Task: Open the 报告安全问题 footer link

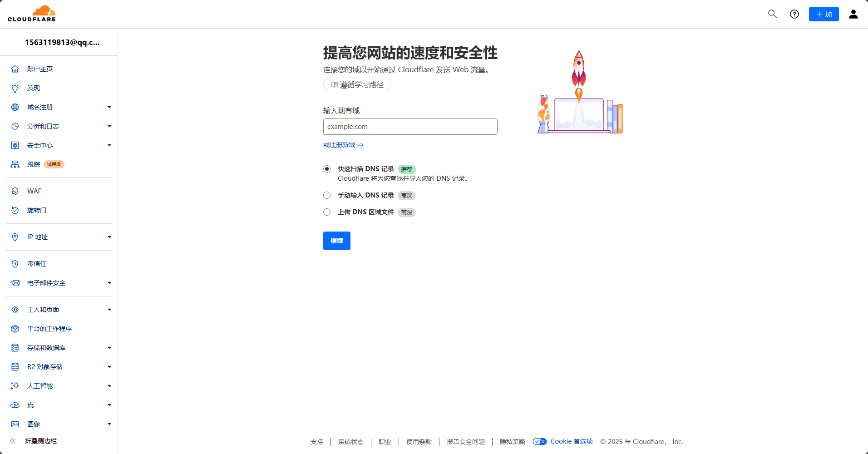Action: (x=466, y=442)
